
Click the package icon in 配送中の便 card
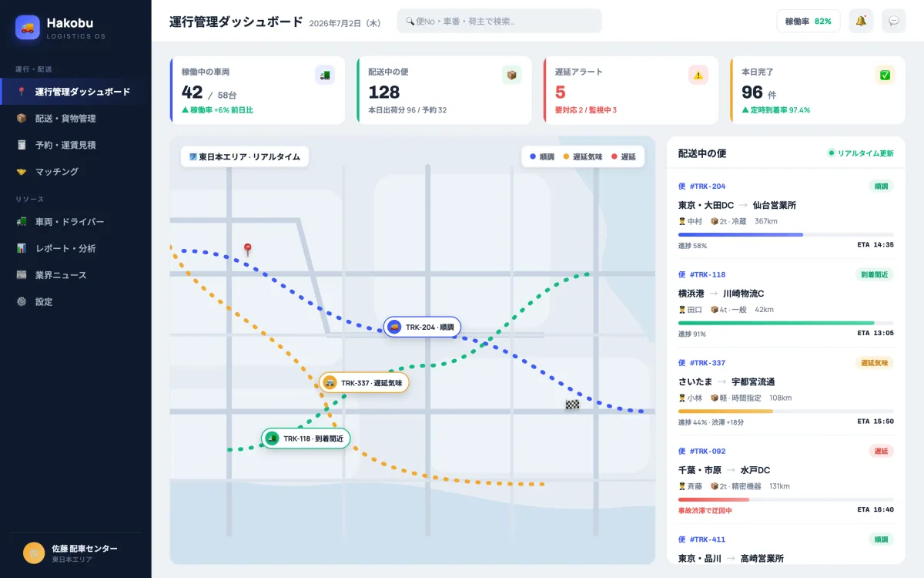[511, 75]
